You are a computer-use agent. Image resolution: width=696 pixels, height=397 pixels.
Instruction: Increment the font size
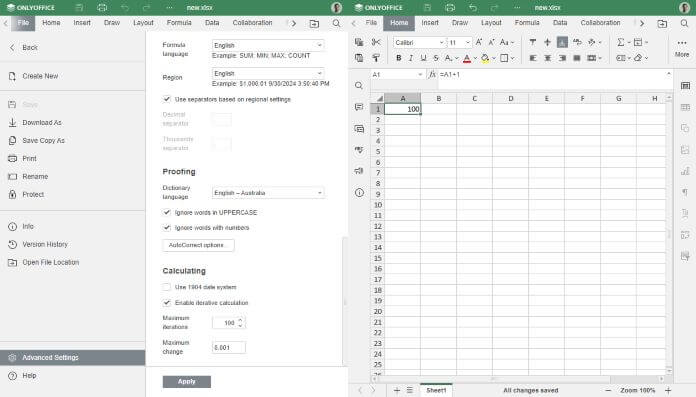479,42
